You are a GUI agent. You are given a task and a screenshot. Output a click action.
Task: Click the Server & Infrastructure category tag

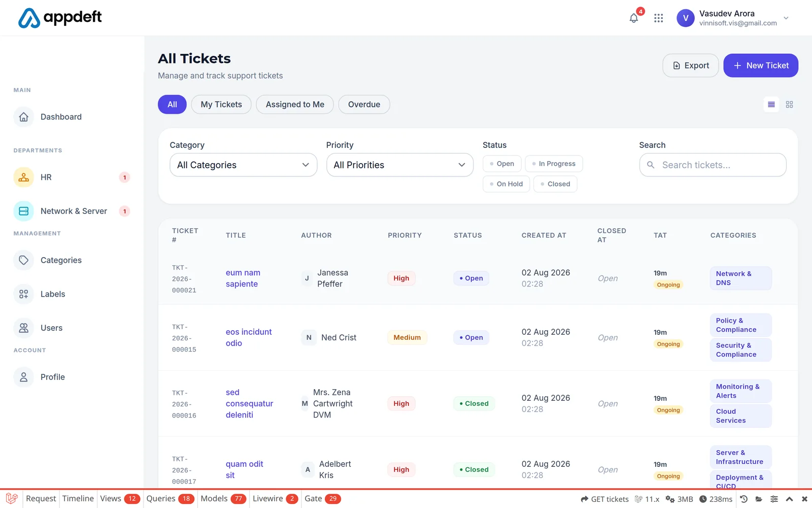pyautogui.click(x=740, y=457)
